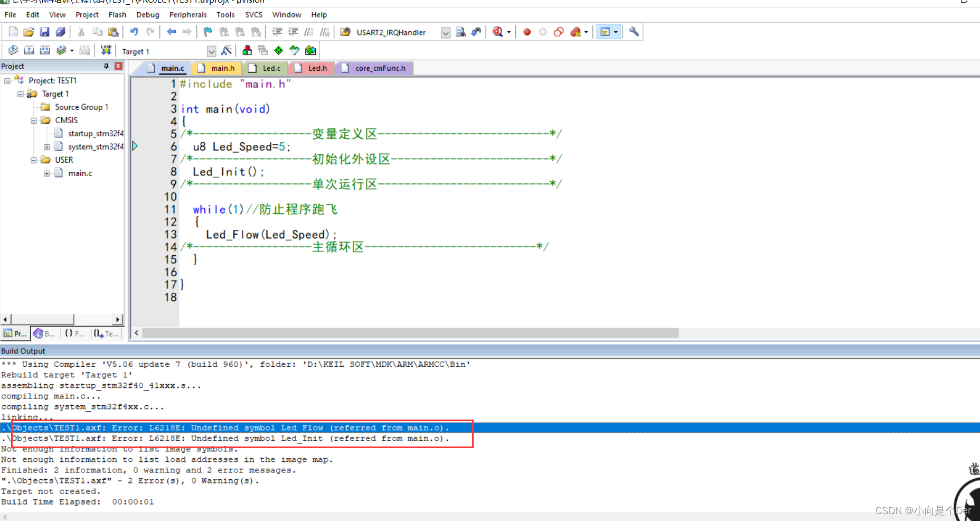Open the window view dropdown arrow

coord(616,32)
